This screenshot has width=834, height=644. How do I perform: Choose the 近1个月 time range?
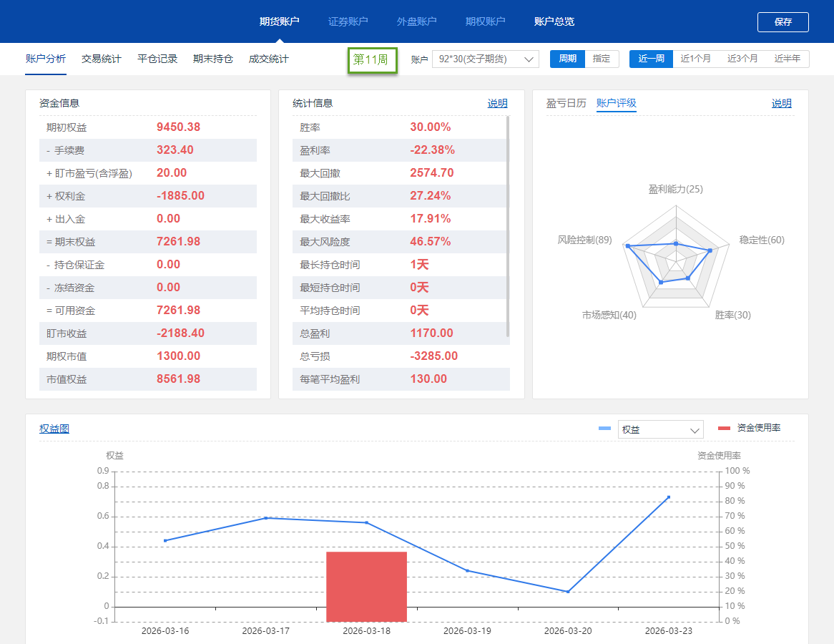pos(695,59)
